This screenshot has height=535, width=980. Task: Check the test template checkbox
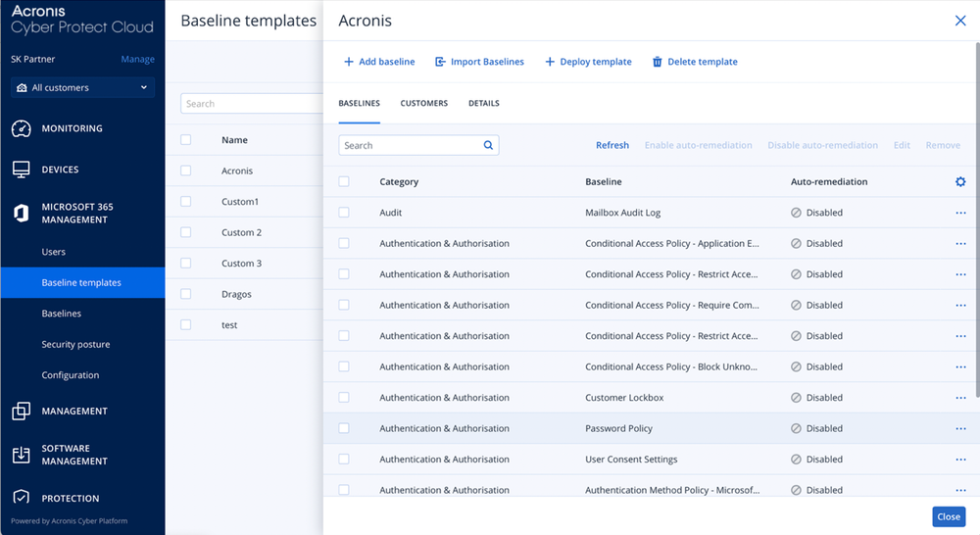(x=185, y=325)
